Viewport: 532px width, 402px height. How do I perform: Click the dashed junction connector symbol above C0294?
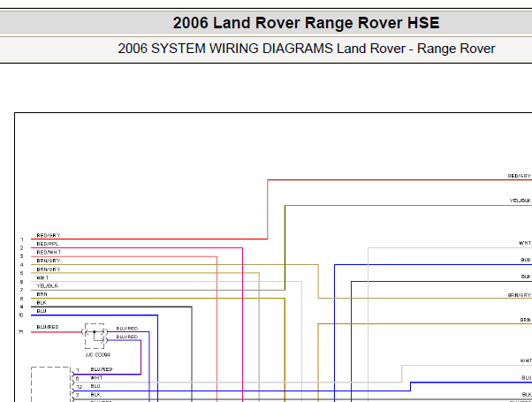[x=95, y=337]
